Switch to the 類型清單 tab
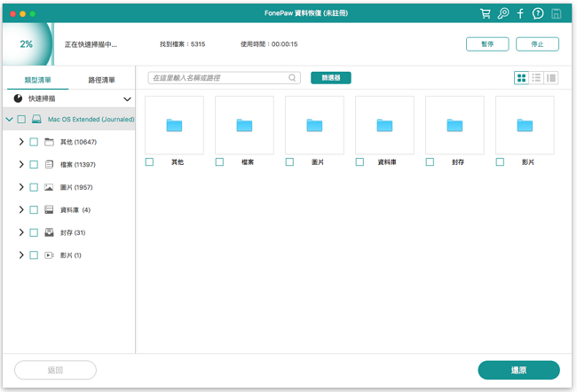 (38, 80)
